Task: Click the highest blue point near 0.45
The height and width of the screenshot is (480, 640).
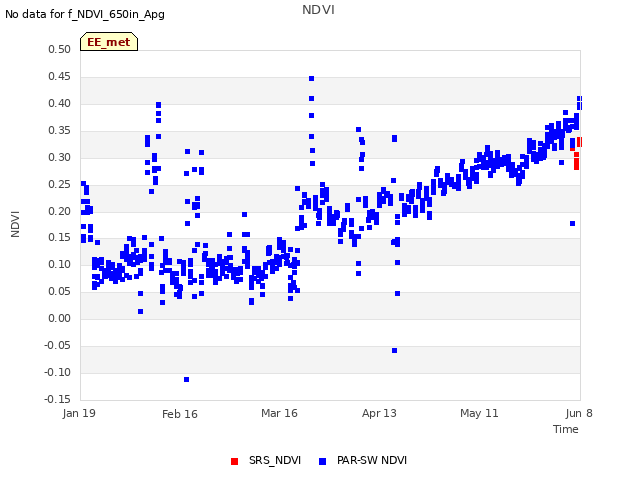Action: (x=311, y=78)
